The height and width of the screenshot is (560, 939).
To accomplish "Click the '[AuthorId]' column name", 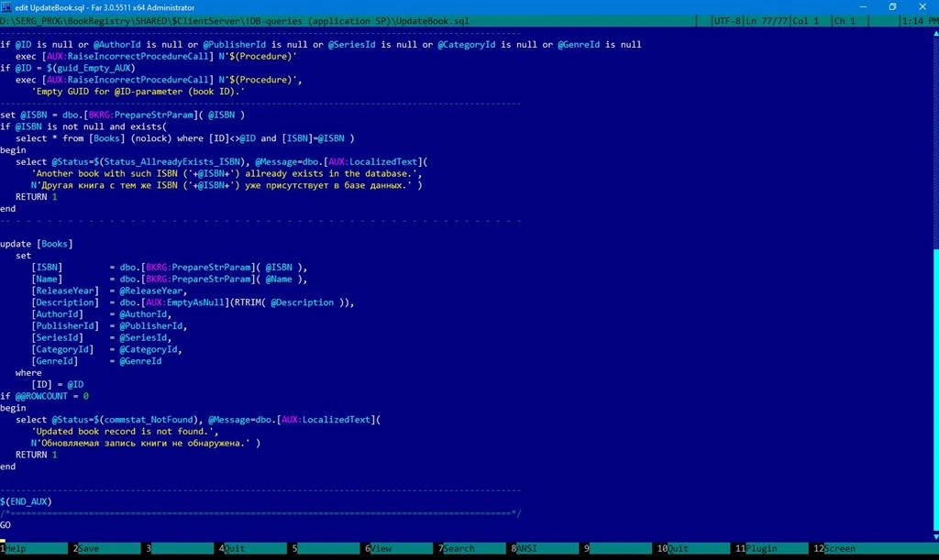I will click(x=58, y=314).
